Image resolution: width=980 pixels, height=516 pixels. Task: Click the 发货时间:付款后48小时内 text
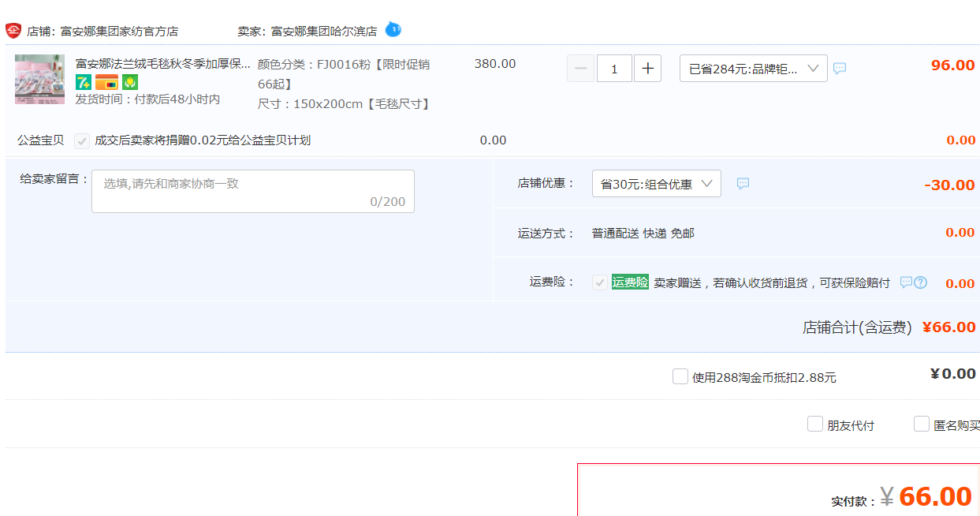coord(147,99)
